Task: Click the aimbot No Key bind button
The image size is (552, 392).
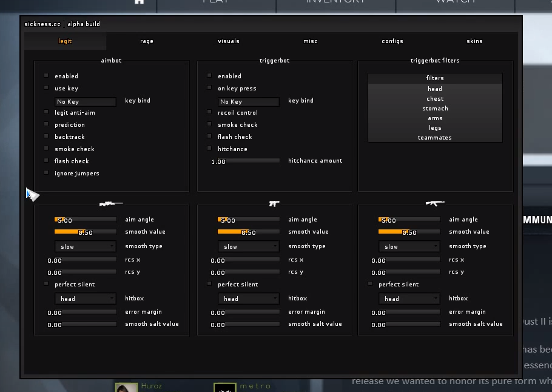Action: pos(86,101)
